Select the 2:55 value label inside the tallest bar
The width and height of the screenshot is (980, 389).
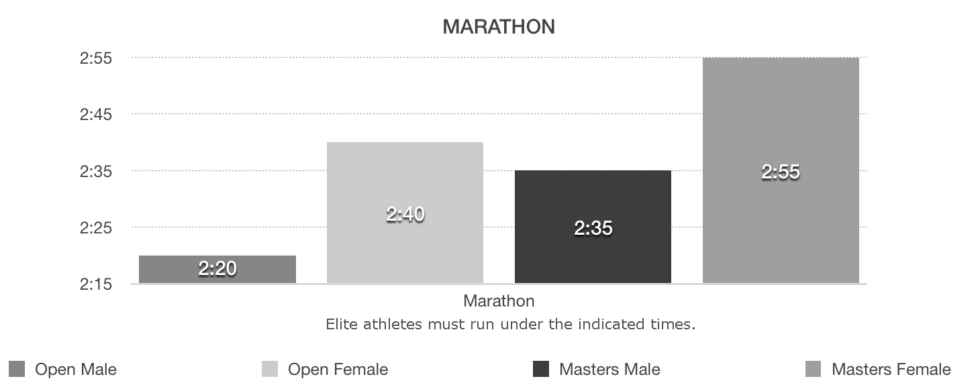click(x=781, y=172)
